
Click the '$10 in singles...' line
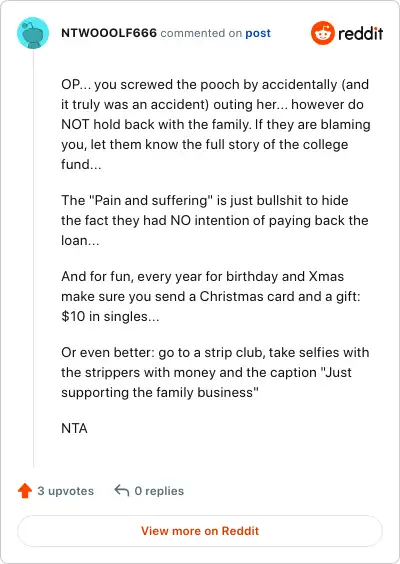(110, 317)
